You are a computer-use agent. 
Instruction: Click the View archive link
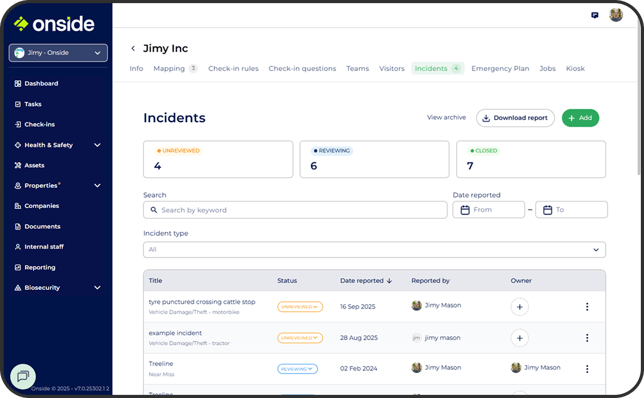click(x=446, y=117)
